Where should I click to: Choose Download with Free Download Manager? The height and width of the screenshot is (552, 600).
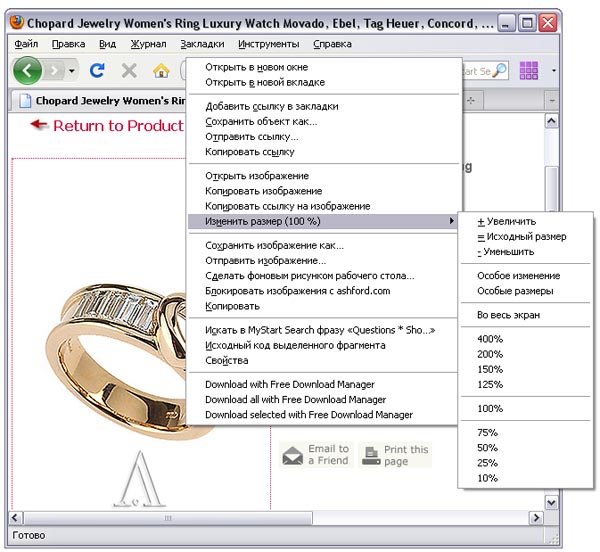[x=323, y=384]
